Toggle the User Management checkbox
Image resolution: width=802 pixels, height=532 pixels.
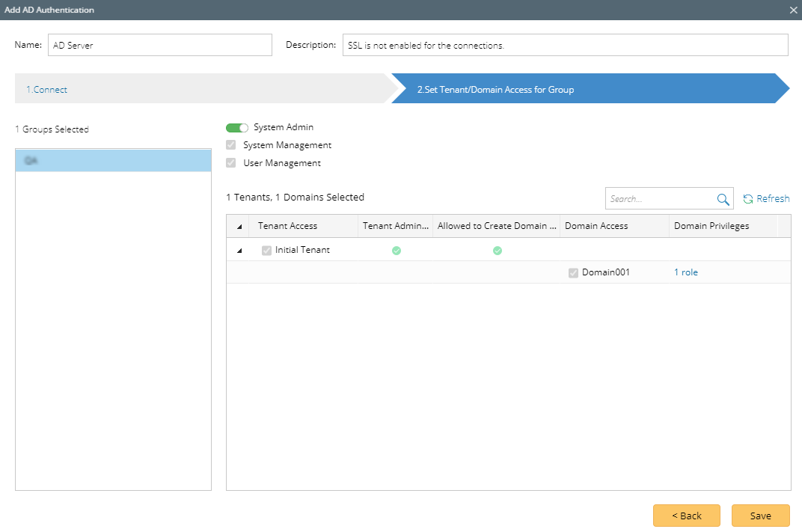point(231,163)
